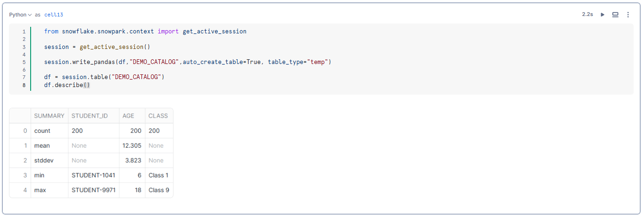Select row index 0 in the table

(x=25, y=131)
